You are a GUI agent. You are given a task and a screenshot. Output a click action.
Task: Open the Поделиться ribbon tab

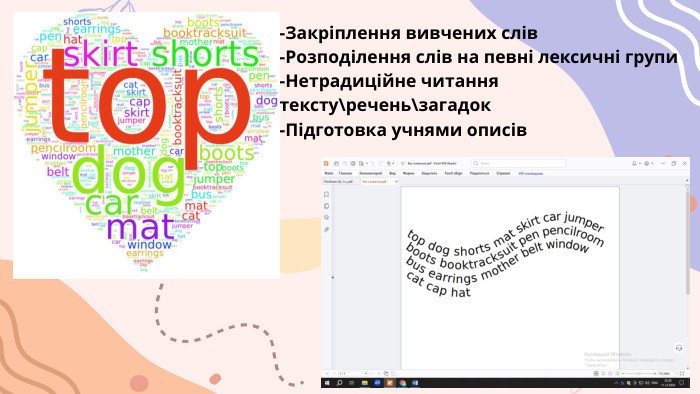click(479, 173)
